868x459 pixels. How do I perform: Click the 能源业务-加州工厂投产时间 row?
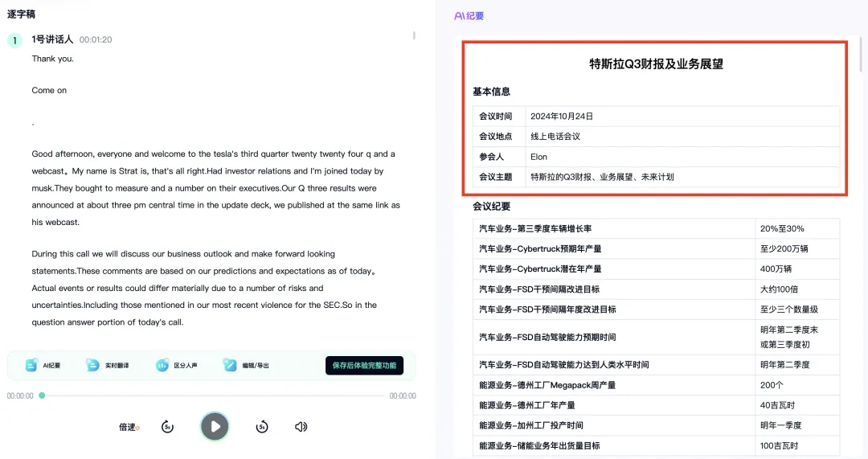click(656, 425)
